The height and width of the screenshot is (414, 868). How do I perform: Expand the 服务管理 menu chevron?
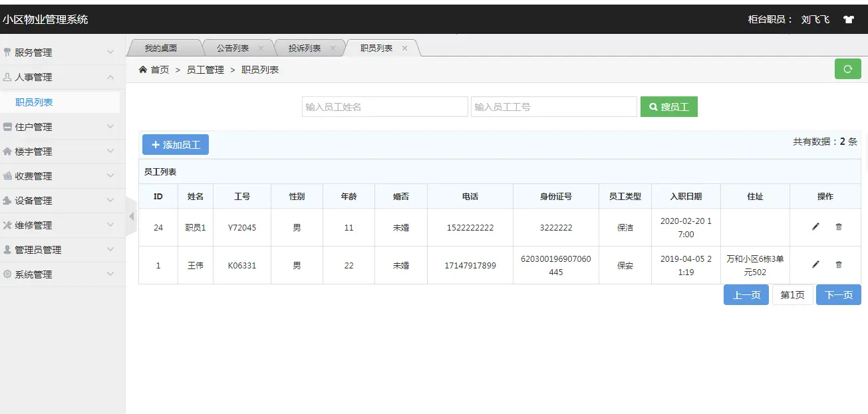point(110,52)
